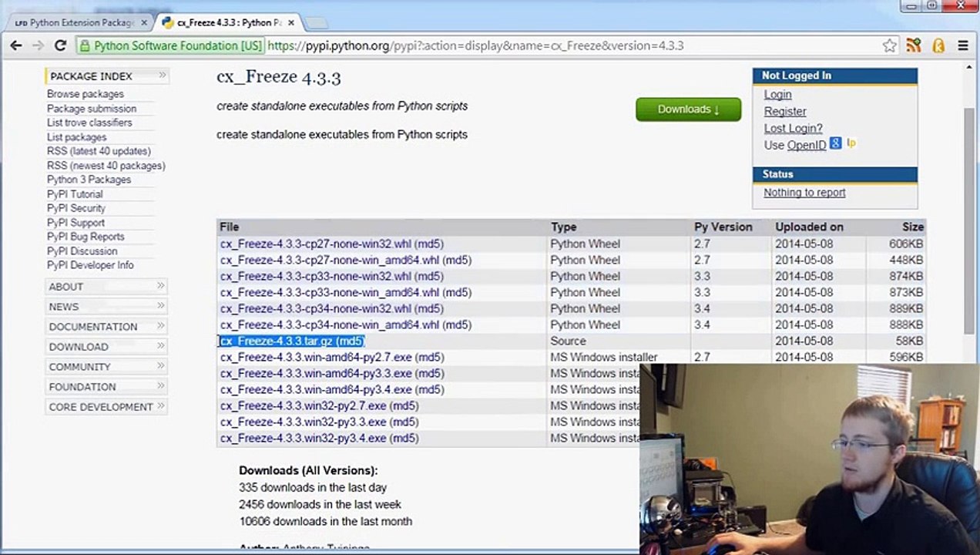
Task: Select the cx_Freeze 4.3.3 tab
Action: [x=227, y=23]
